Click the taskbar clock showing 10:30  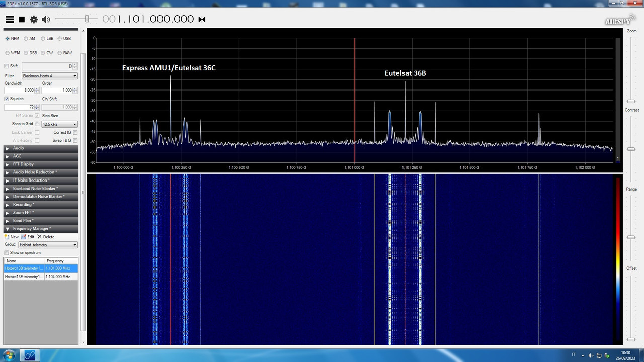click(x=625, y=355)
